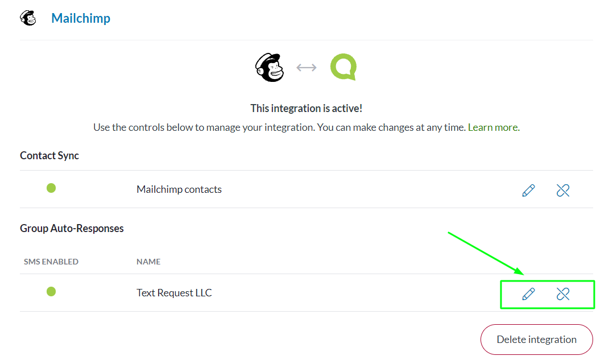Edit Mailchimp contacts sync with pencil icon
Image resolution: width=613 pixels, height=364 pixels.
coord(529,191)
